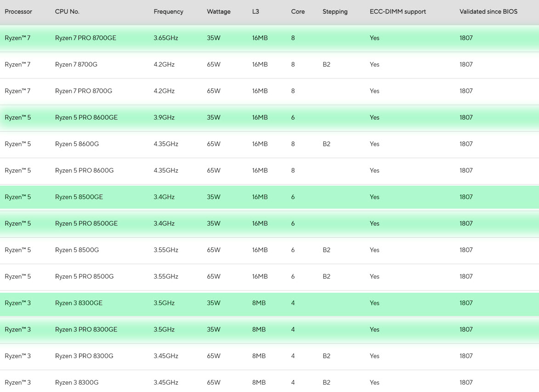539x392 pixels.
Task: Select the Ryzen 3 8300GE entry
Action: 79,303
